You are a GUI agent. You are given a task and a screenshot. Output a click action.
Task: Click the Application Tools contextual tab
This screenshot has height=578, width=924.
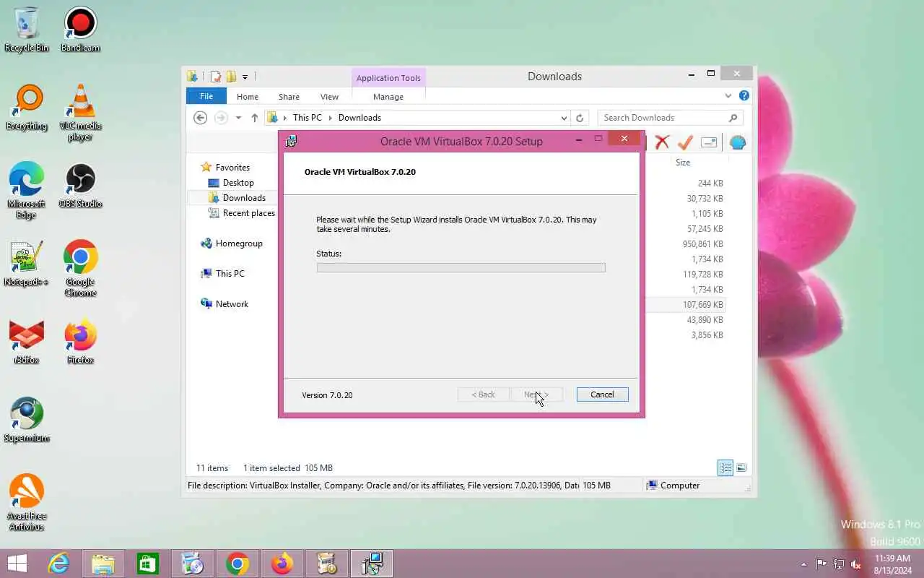388,78
